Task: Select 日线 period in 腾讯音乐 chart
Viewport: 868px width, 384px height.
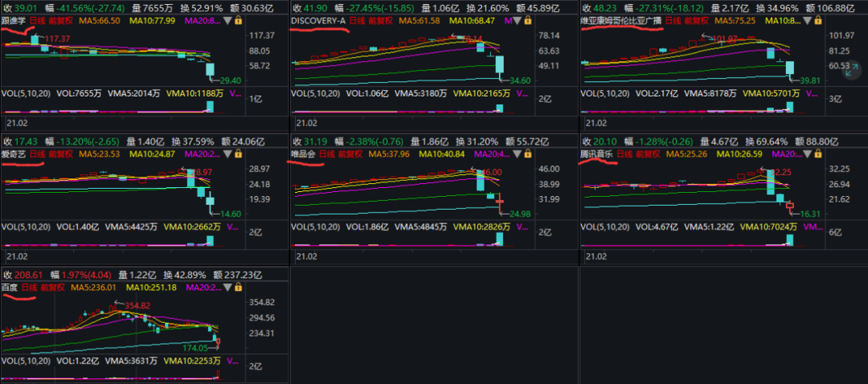Action: point(625,153)
